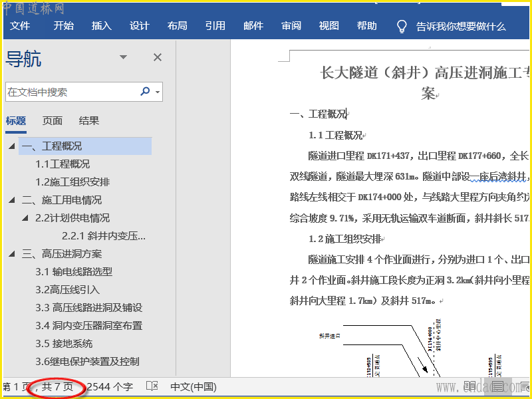Viewport: 532px width, 399px height.
Task: Go to heading 3.3 高压线路进洞及铺设
Action: click(89, 308)
